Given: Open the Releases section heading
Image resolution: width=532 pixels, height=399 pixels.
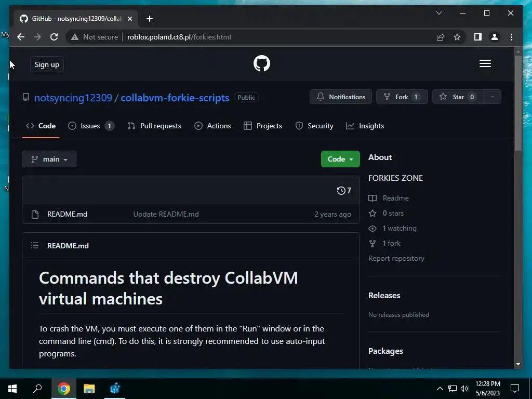Looking at the screenshot, I should click(384, 296).
